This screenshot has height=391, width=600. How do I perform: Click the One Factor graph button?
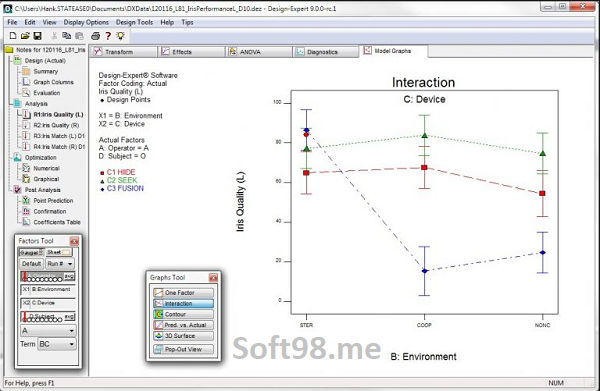click(x=184, y=293)
